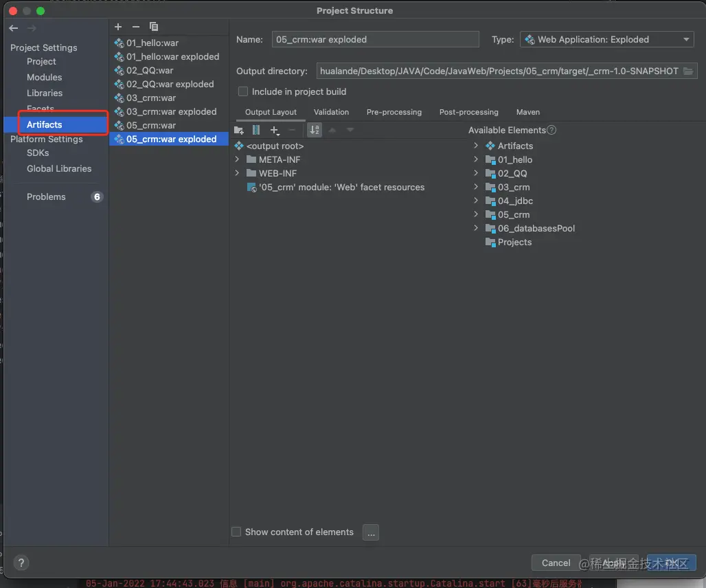Click the Cancel button
706x588 pixels.
(556, 563)
